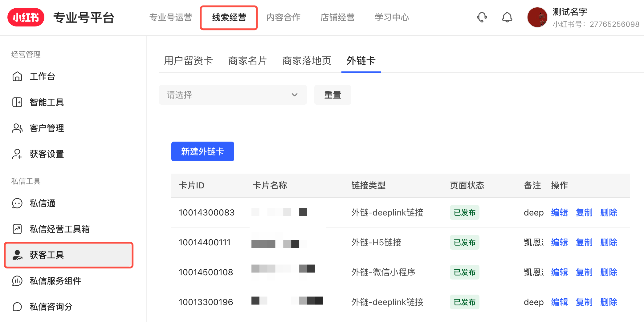Screen dimensions: 644x322
Task: Open 店铺经营 top menu
Action: 338,17
